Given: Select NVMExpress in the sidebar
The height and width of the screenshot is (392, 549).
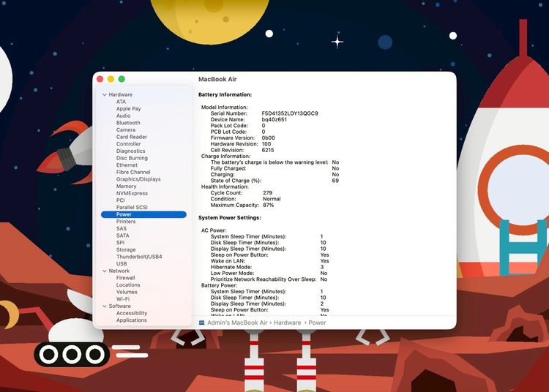Looking at the screenshot, I should [132, 193].
